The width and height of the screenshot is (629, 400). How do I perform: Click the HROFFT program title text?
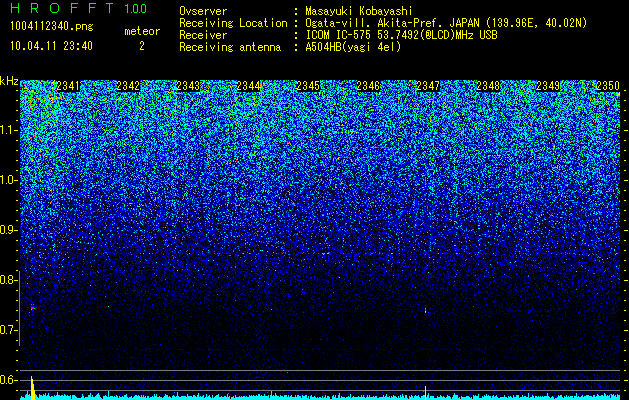tap(63, 8)
